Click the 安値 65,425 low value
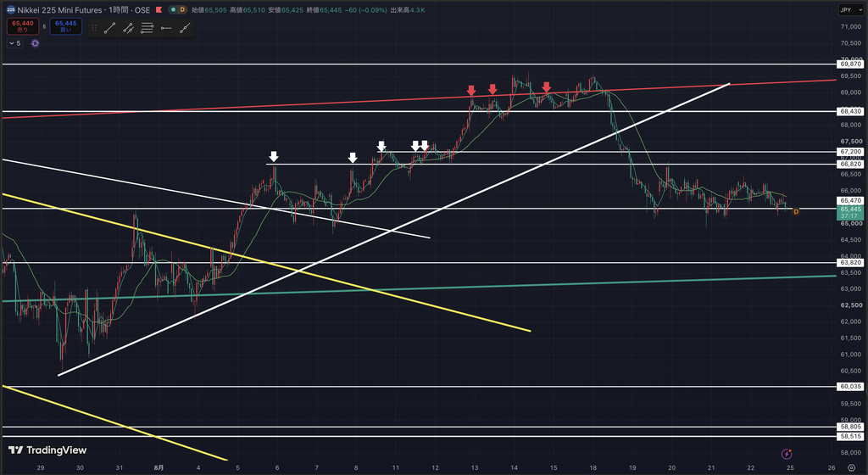 (285, 10)
